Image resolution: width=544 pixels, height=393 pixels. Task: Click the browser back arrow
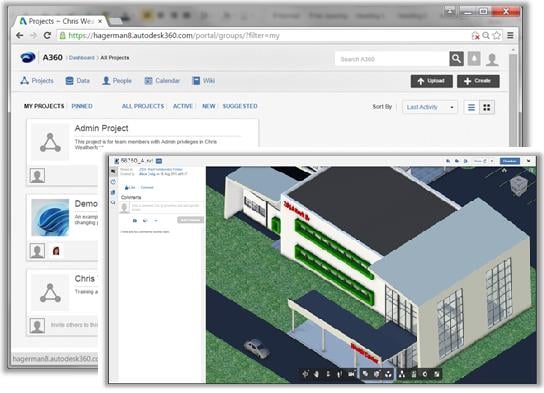[20, 35]
